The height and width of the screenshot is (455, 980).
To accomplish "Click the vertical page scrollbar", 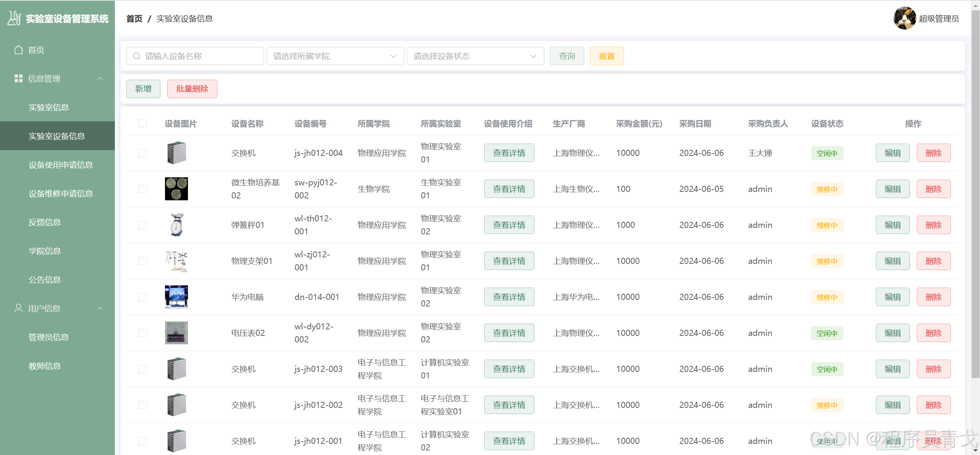I will [975, 191].
